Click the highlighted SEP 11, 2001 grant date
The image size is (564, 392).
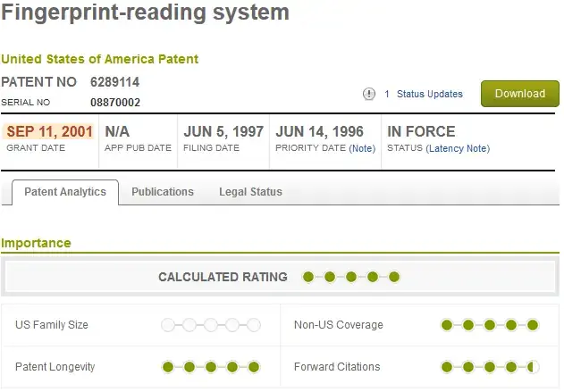pos(49,131)
